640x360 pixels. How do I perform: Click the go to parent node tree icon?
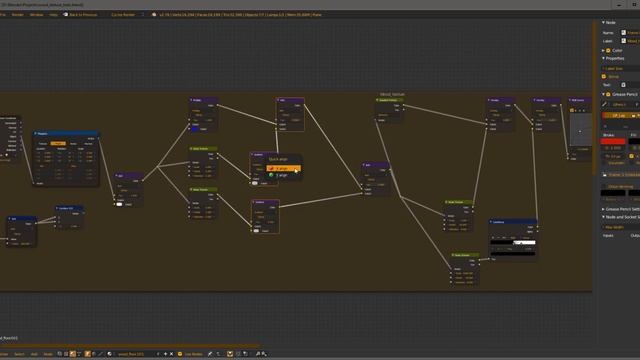[x=218, y=354]
